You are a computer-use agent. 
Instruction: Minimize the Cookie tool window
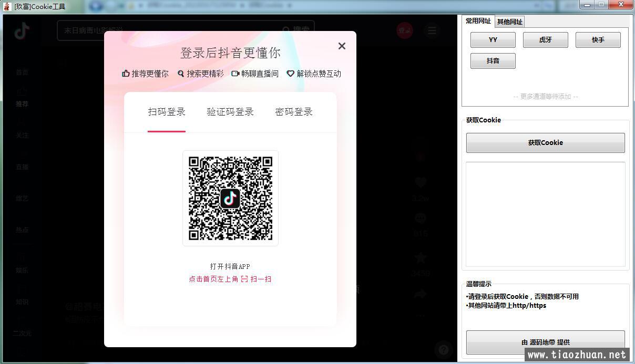coord(588,5)
